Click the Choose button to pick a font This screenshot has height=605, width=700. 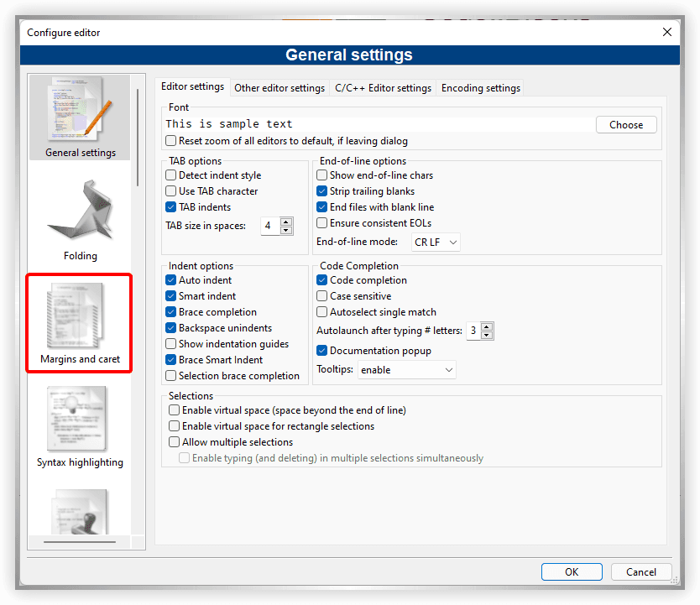click(x=626, y=123)
